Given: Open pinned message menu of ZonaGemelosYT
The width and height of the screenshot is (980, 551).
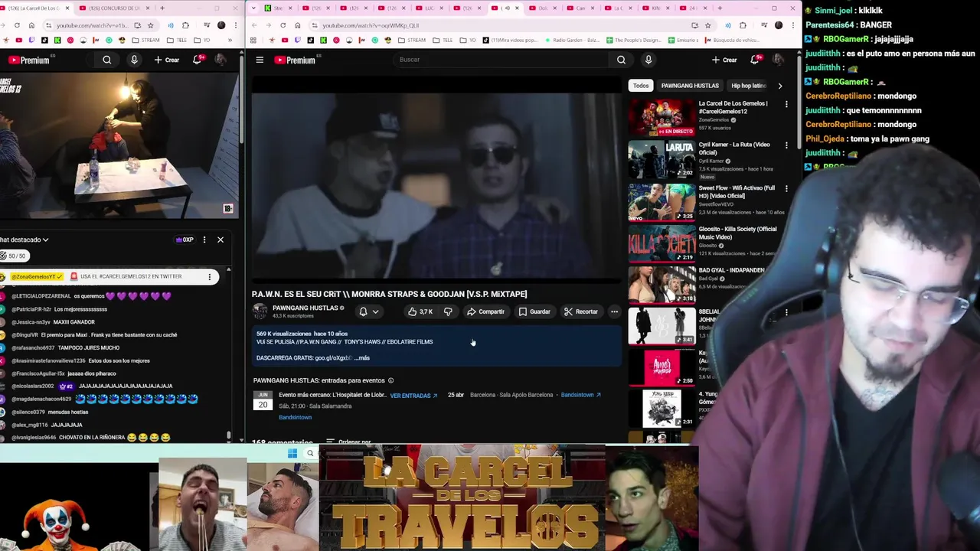Looking at the screenshot, I should [209, 276].
